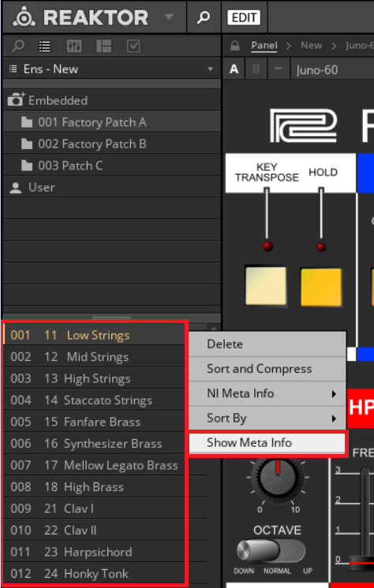Select snapshot 001 11 Low Strings
374x588 pixels.
click(94, 335)
